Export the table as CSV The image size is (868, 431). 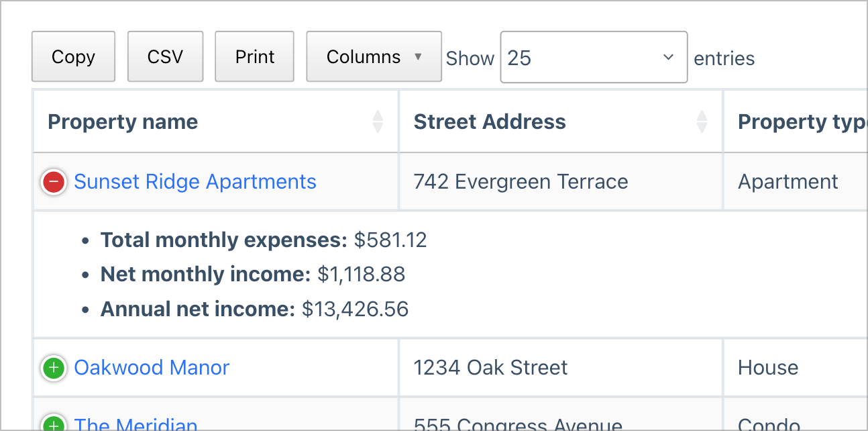pyautogui.click(x=165, y=56)
